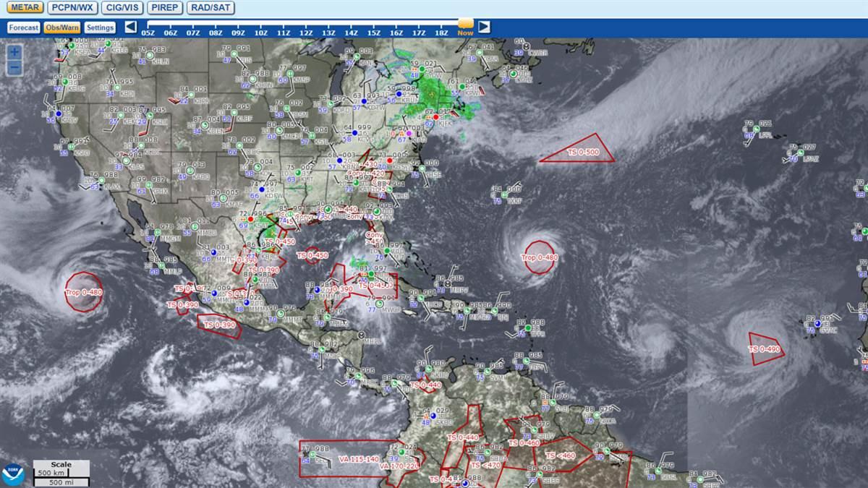Switch to Forecast mode
Image resolution: width=868 pixels, height=488 pixels.
coord(24,27)
